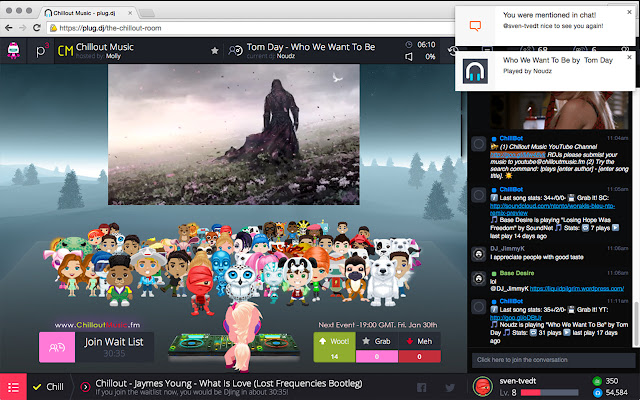Click the Woot count showing 14
Image resolution: width=640 pixels, height=400 pixels.
pyautogui.click(x=334, y=356)
